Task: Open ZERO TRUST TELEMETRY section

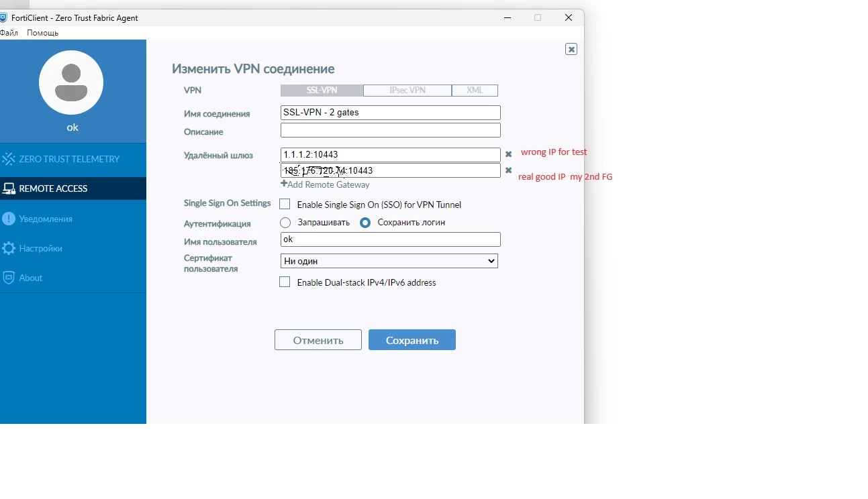Action: [x=73, y=159]
